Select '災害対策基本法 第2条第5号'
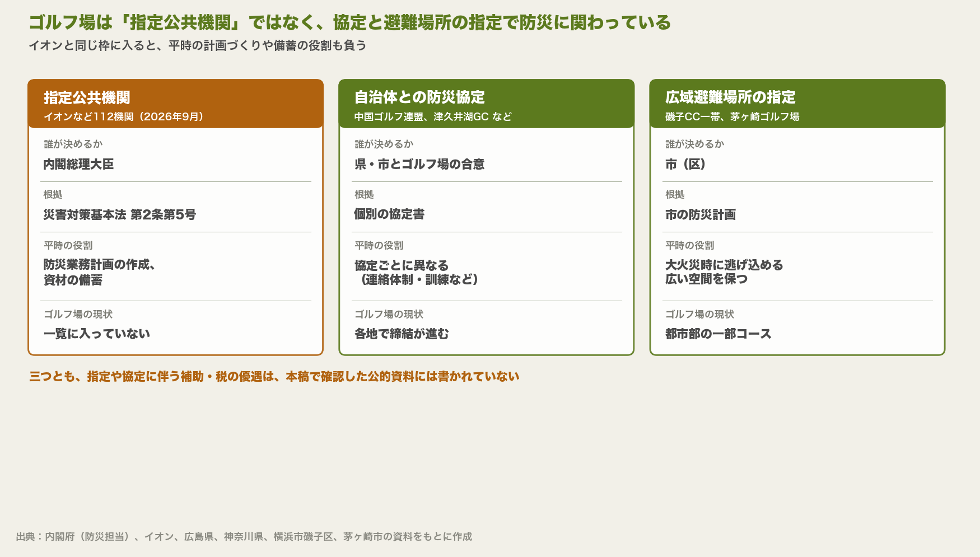 (120, 214)
